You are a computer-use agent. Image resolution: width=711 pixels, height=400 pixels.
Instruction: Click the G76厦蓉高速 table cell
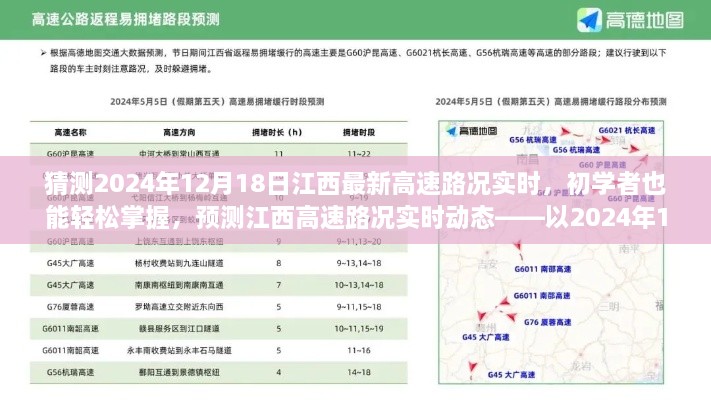pos(70,307)
